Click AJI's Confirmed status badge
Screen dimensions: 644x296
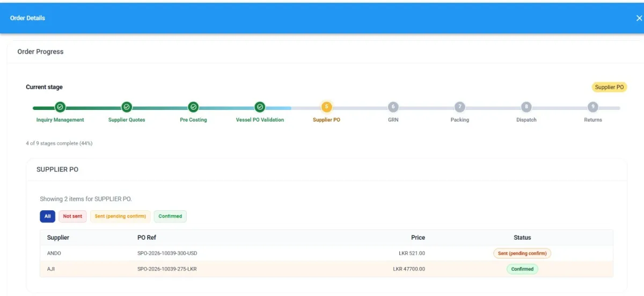pos(522,269)
